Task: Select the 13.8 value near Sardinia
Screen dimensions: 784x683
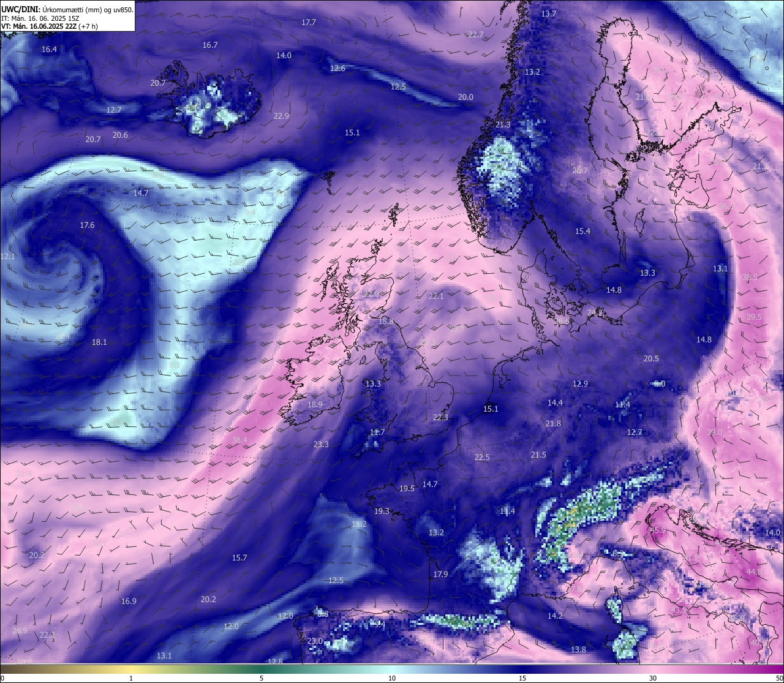Action: 578,649
